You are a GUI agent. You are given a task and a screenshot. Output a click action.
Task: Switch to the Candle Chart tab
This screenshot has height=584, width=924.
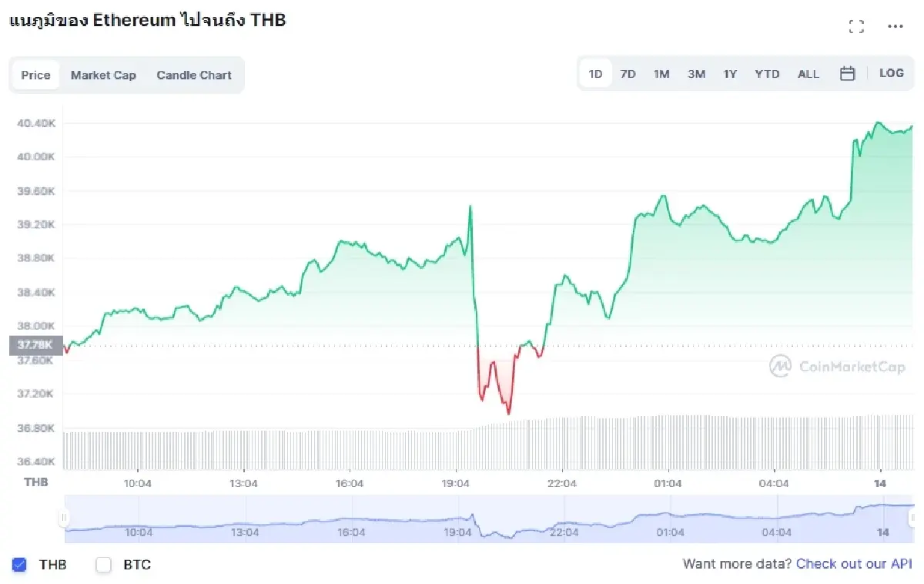point(193,75)
